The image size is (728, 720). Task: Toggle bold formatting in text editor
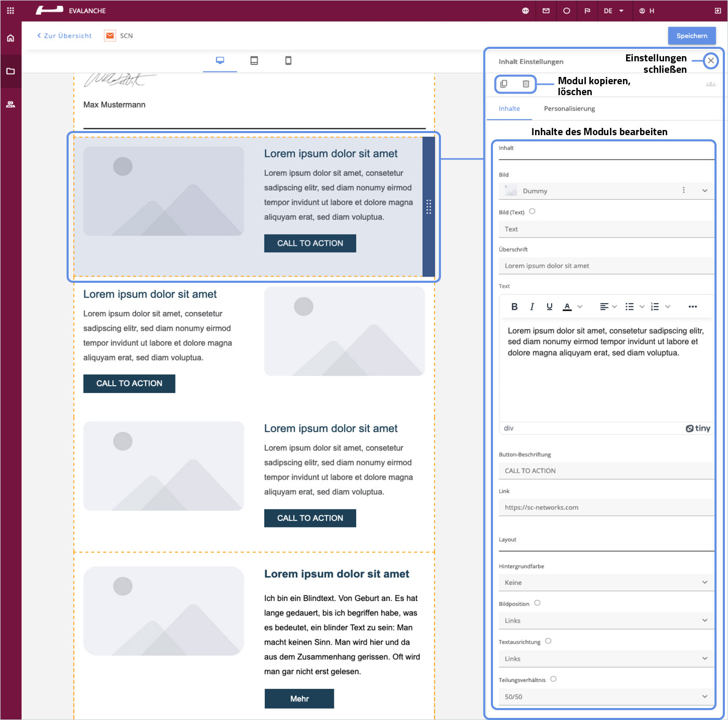tap(514, 307)
